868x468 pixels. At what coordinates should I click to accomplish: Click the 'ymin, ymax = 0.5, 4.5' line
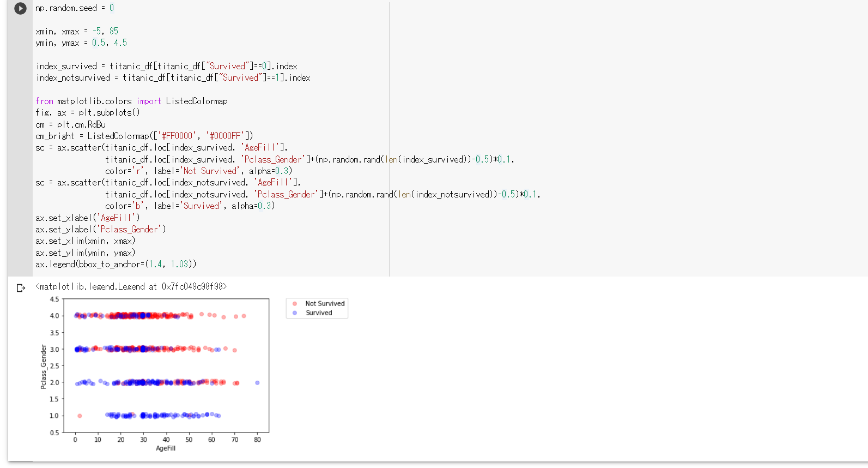tap(81, 43)
